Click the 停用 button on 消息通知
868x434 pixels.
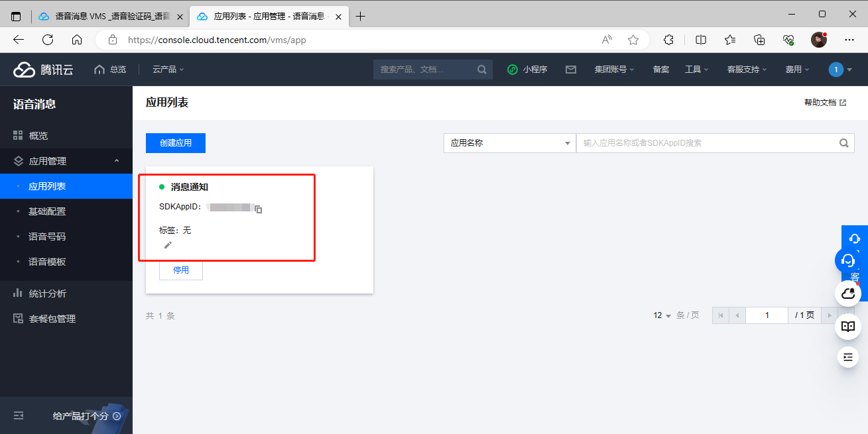tap(181, 270)
